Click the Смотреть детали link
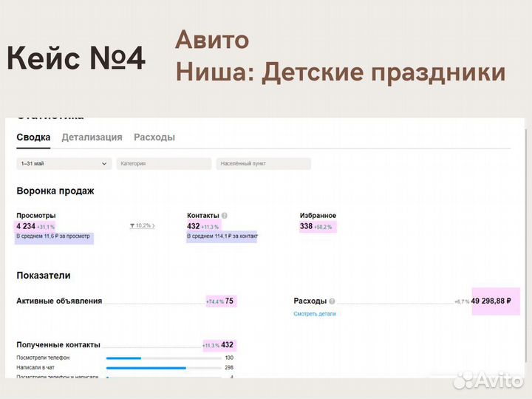 point(315,313)
